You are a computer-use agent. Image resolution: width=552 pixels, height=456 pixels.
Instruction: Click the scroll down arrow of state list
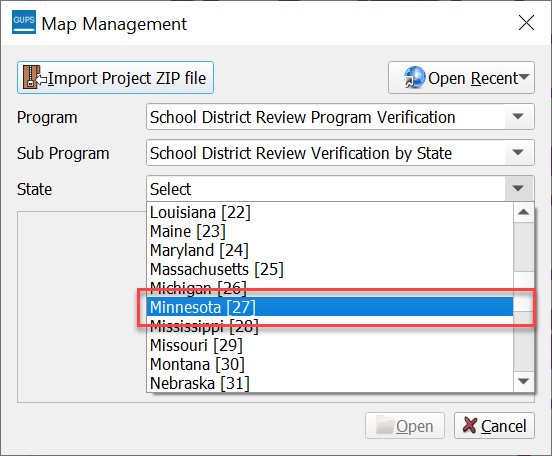pos(523,381)
